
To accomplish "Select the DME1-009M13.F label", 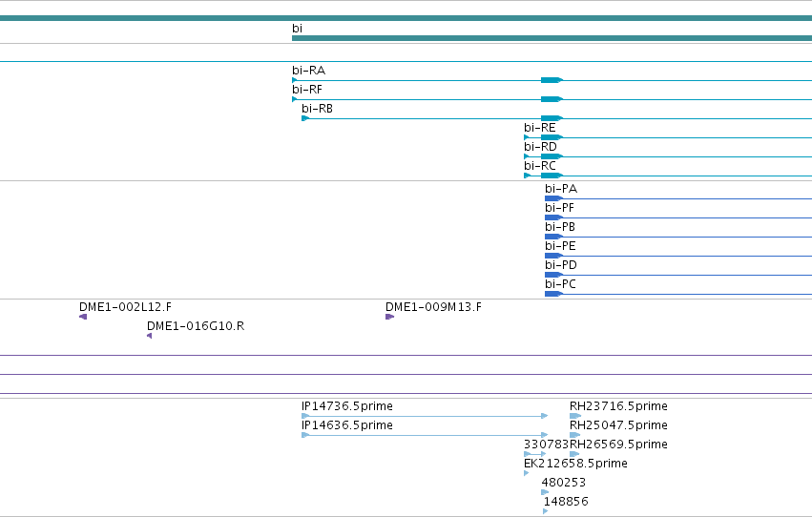I will (433, 307).
